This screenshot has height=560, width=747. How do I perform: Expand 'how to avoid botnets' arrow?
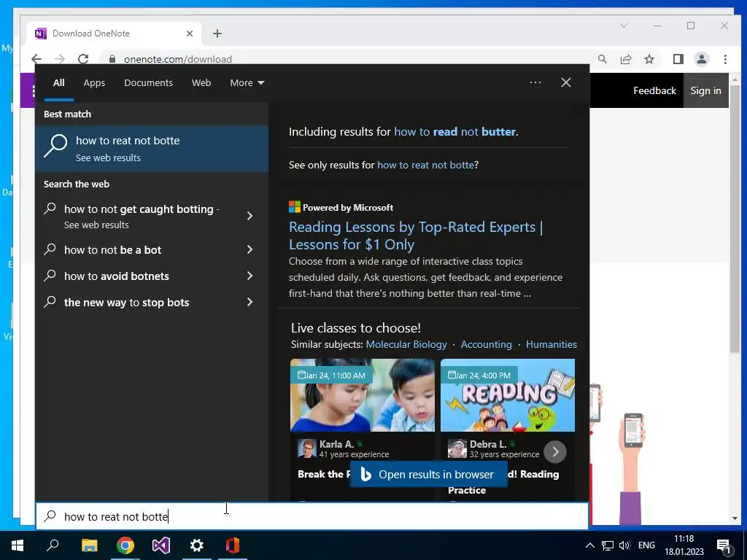pyautogui.click(x=249, y=276)
